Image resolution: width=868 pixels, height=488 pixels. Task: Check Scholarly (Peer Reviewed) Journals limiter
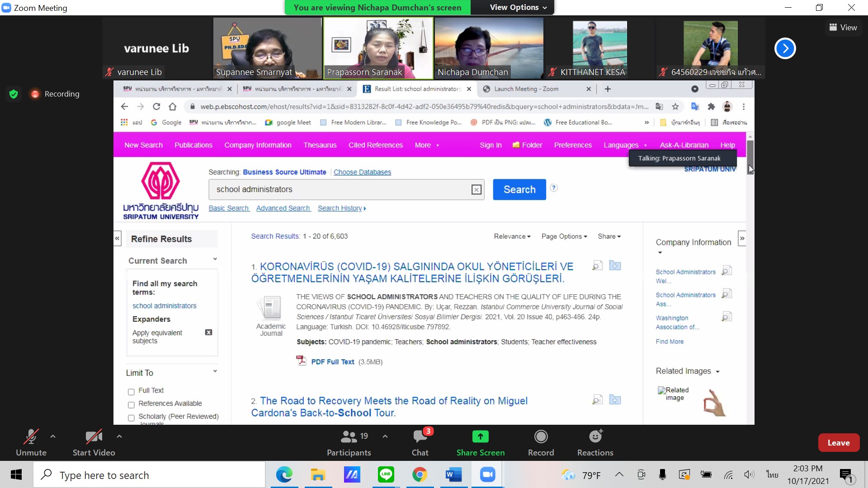tap(131, 418)
